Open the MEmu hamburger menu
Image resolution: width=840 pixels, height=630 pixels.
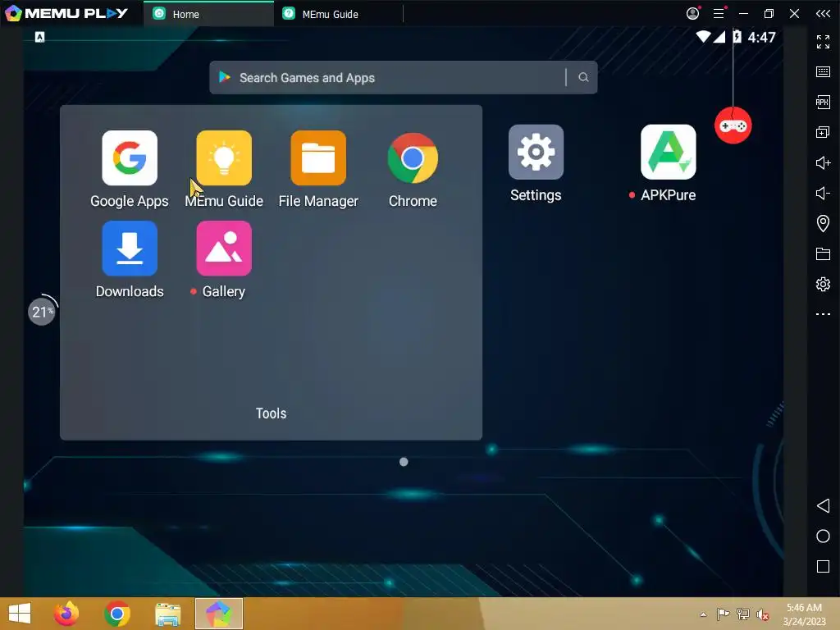pos(719,13)
